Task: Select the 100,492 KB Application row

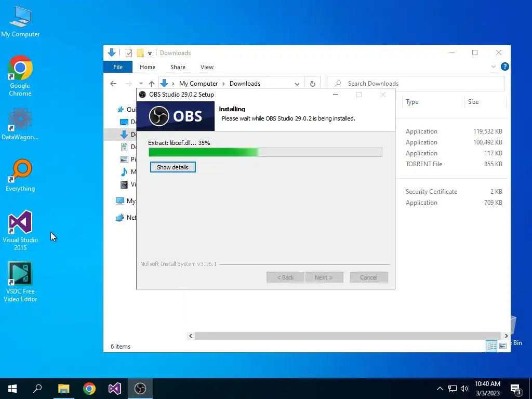Action: (x=454, y=142)
